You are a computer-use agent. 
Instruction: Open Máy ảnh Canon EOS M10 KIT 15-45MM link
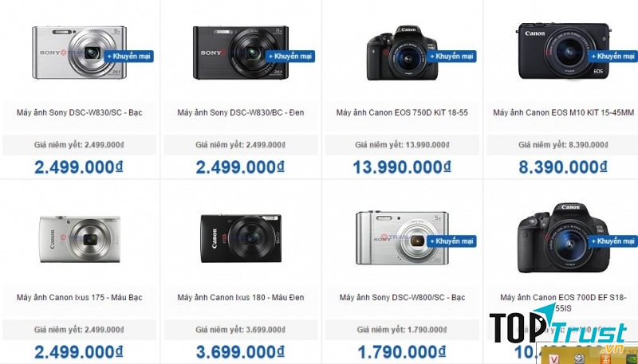tap(564, 112)
